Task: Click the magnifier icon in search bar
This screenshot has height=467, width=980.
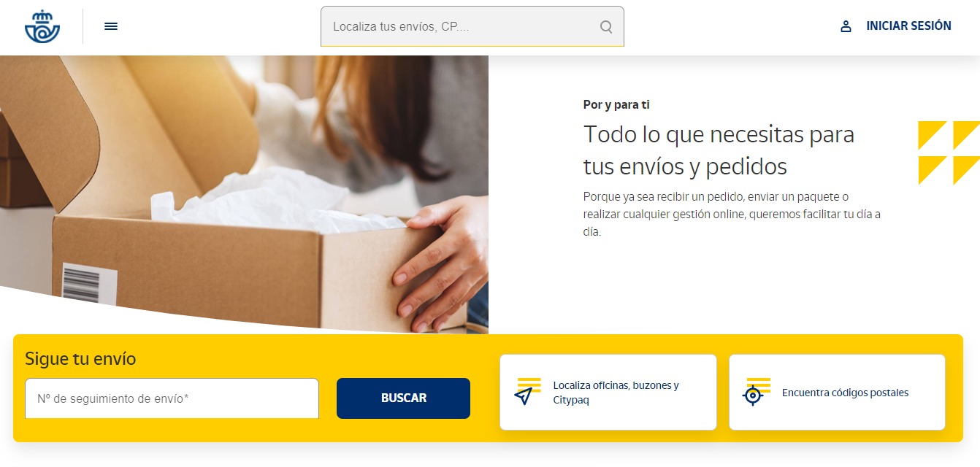Action: 606,27
